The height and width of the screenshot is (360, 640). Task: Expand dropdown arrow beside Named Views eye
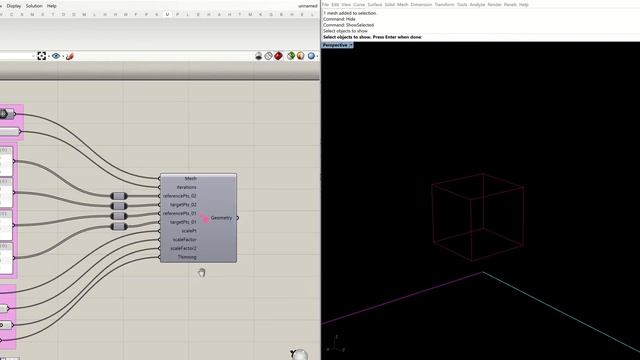(x=63, y=56)
